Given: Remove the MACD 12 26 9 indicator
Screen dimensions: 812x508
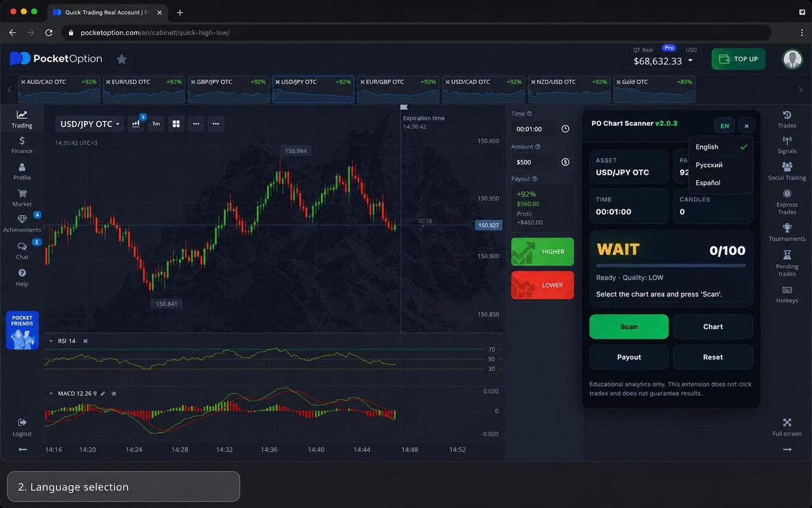Looking at the screenshot, I should [114, 394].
